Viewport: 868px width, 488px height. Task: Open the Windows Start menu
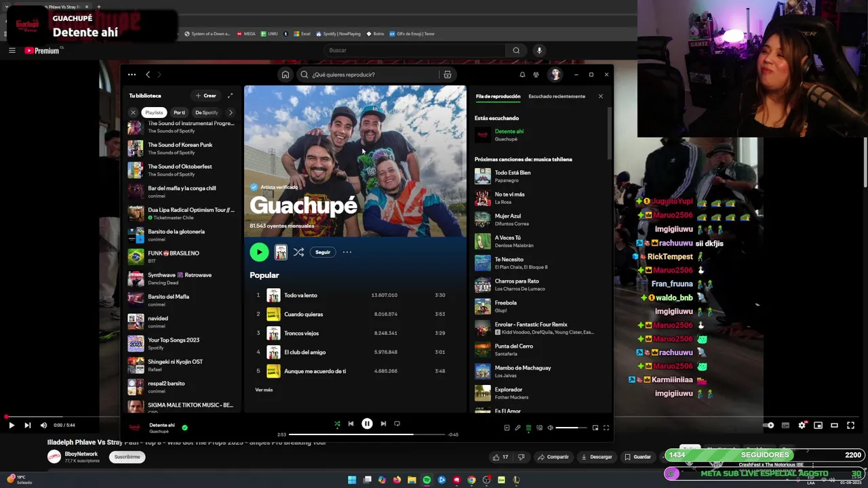(x=352, y=480)
